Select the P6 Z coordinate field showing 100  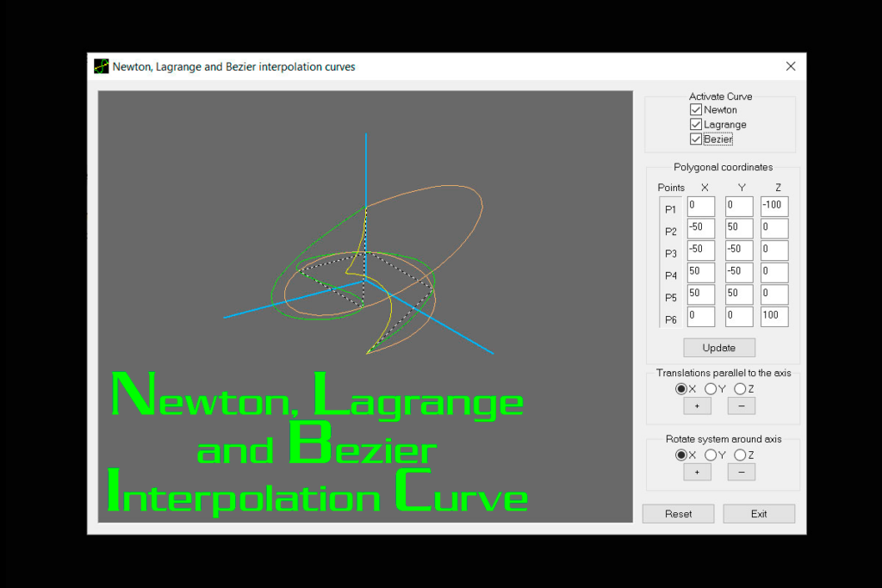[773, 316]
